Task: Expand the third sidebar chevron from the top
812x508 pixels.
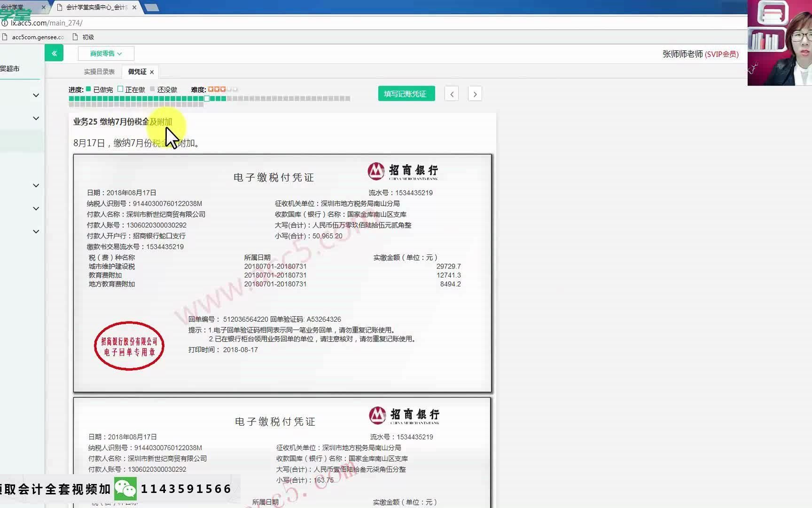Action: (x=36, y=186)
